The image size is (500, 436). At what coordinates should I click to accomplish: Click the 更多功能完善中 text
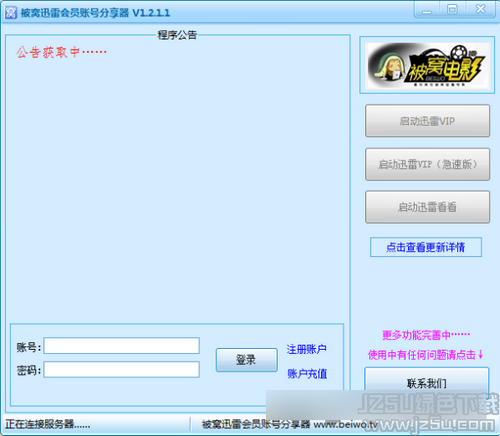426,335
